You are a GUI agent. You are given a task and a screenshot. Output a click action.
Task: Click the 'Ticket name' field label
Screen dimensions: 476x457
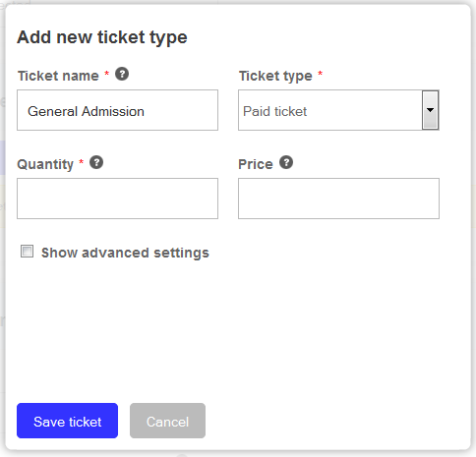tap(58, 76)
